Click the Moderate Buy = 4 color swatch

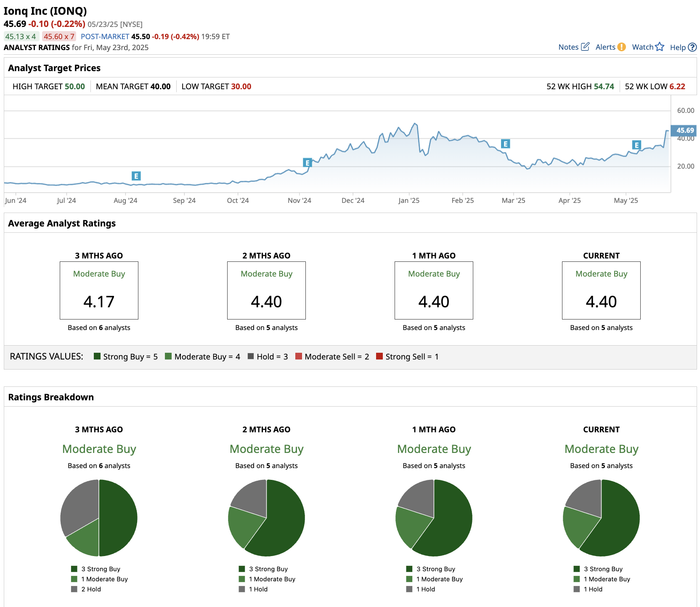pyautogui.click(x=168, y=356)
